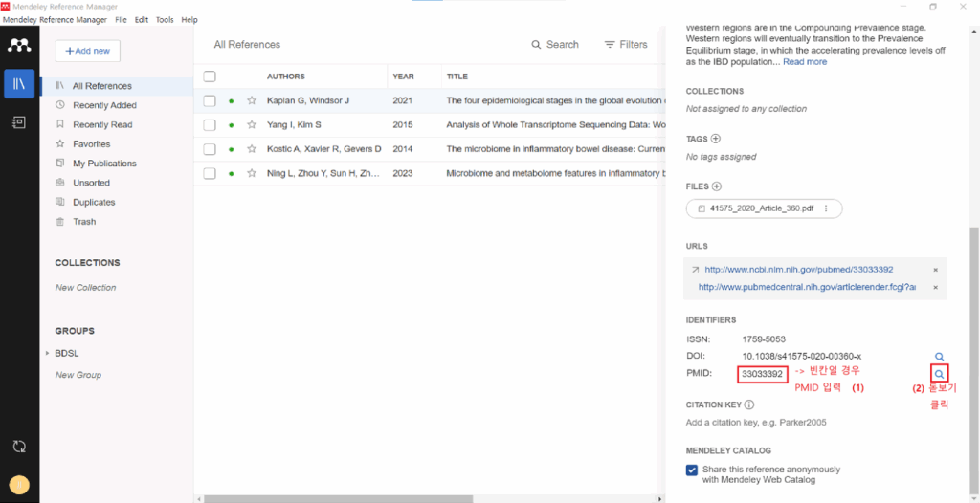Screen dimensions: 980x503
Task: Open the Tools menu
Action: tap(165, 20)
